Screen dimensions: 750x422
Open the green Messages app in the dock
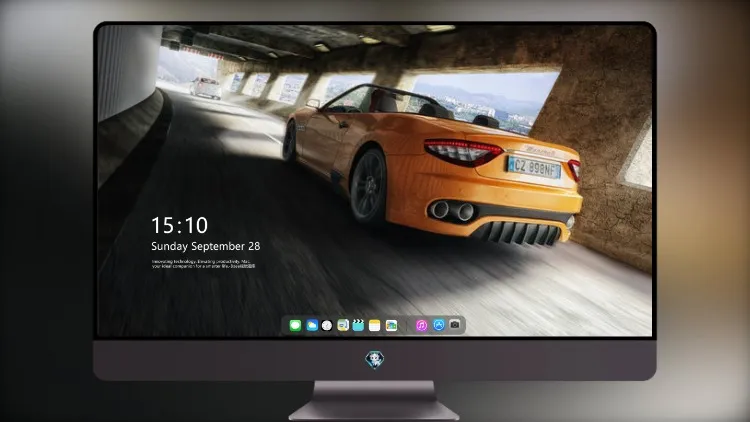pos(295,325)
